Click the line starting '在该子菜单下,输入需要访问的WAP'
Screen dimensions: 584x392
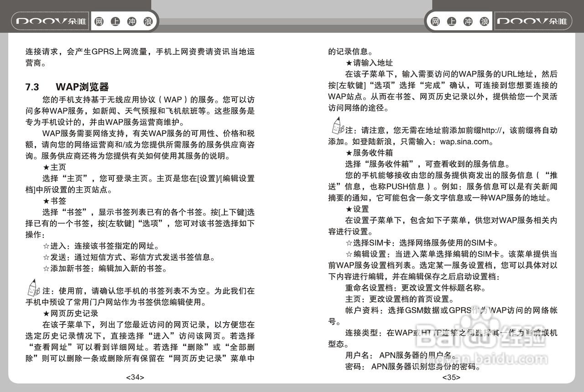(451, 74)
